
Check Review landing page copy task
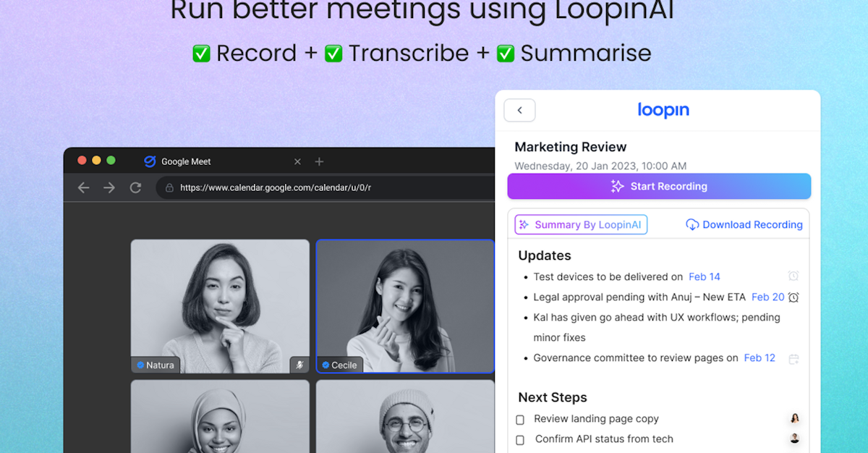click(520, 420)
